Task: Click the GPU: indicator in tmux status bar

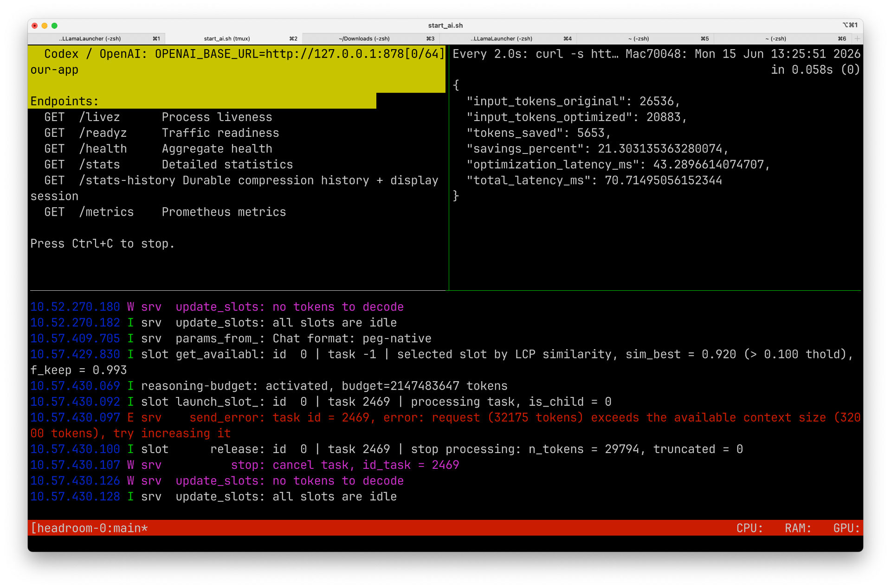Action: pyautogui.click(x=846, y=528)
